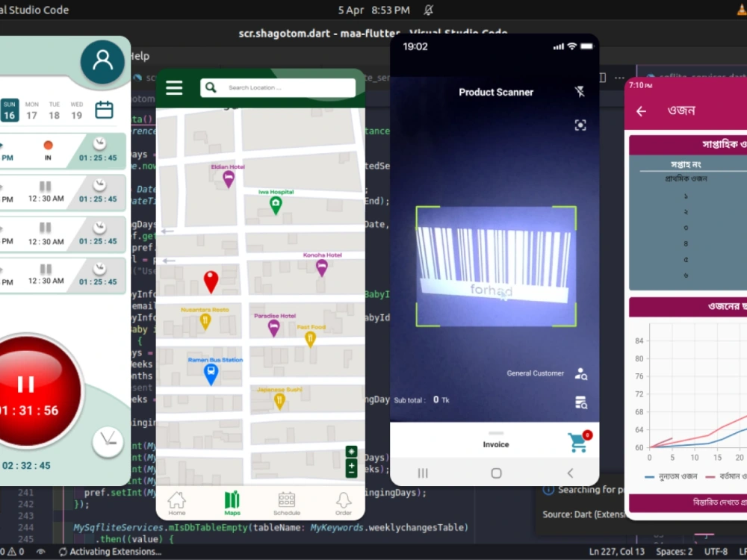Tap the Android back chevron below Invoice

pyautogui.click(x=569, y=473)
